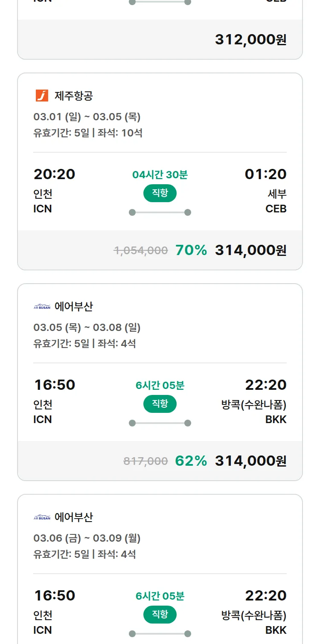Viewport: 320px width, 644px height.
Task: Tap the 직항 badge on the 03.05 Air Busan flight
Action: point(160,404)
